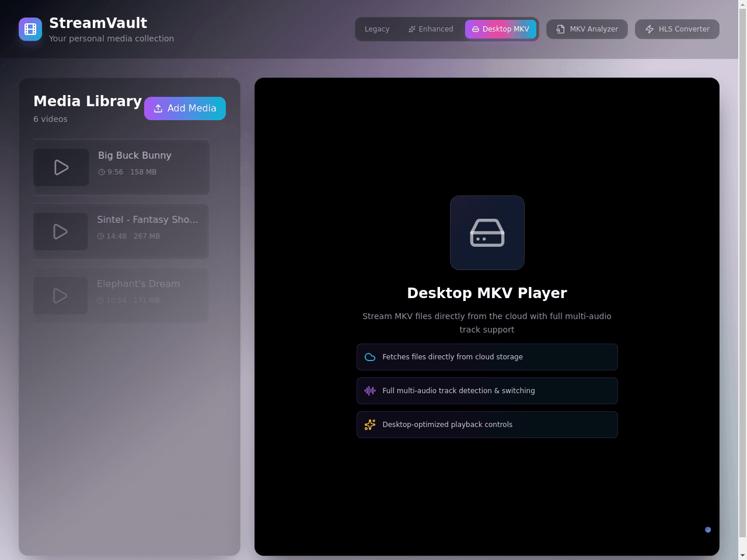This screenshot has height=560, width=747.
Task: Play the Elephant's Dream thumbnail
Action: [60, 296]
